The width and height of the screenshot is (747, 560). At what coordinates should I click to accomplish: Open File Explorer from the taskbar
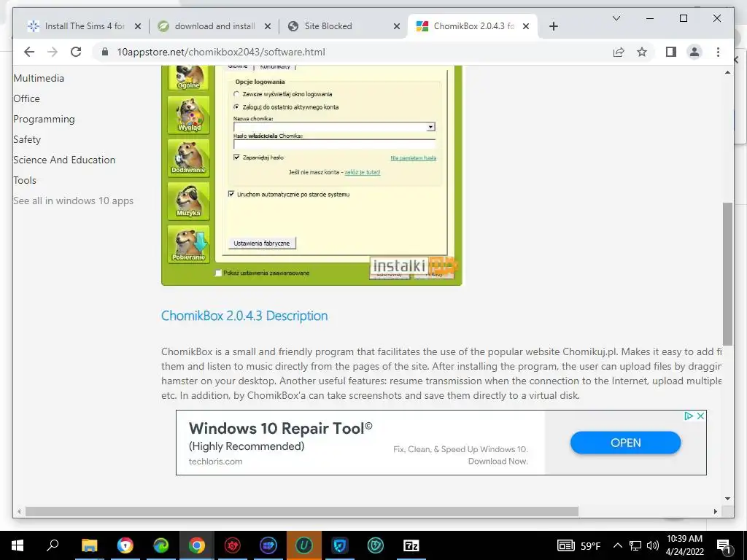click(89, 545)
